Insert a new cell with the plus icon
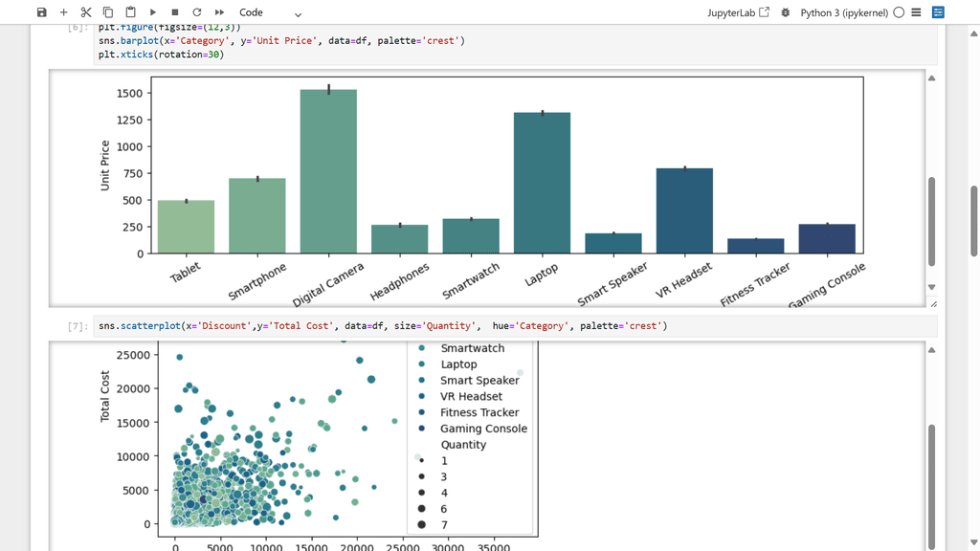The width and height of the screenshot is (980, 551). click(64, 12)
